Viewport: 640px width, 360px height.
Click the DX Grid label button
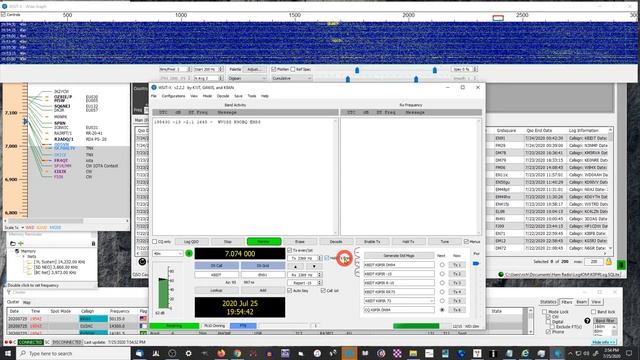click(263, 266)
